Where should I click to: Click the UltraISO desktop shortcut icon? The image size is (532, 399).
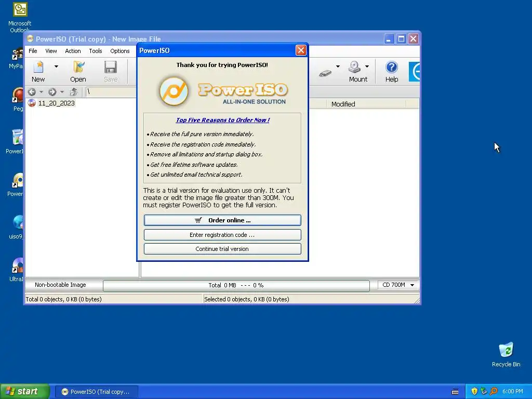18,265
